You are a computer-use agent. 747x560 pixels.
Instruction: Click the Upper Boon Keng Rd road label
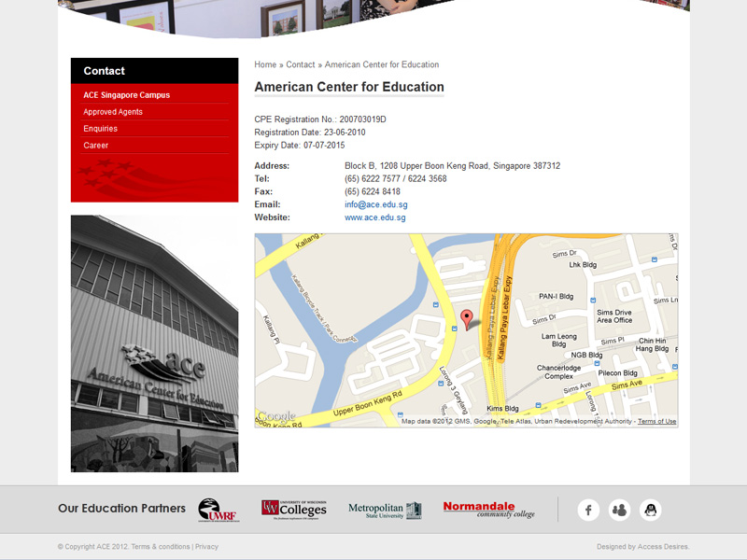point(368,403)
